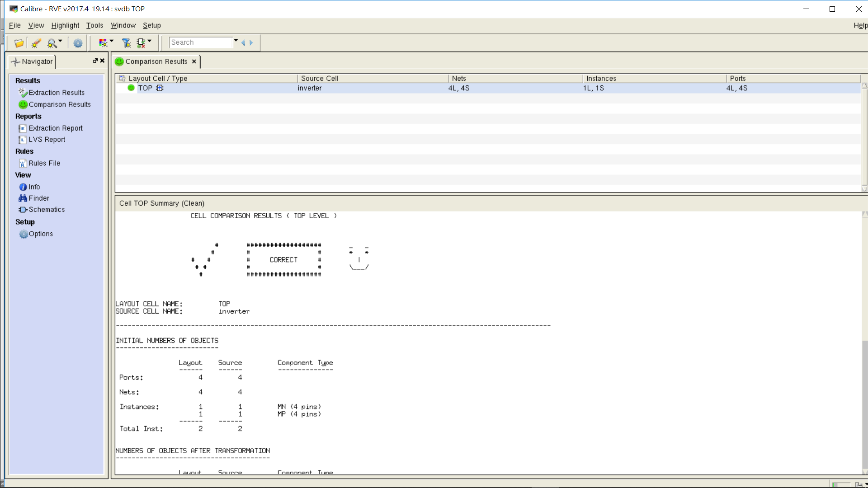Open Extraction Results in Navigator
Screen dimensions: 868x488
(57, 93)
